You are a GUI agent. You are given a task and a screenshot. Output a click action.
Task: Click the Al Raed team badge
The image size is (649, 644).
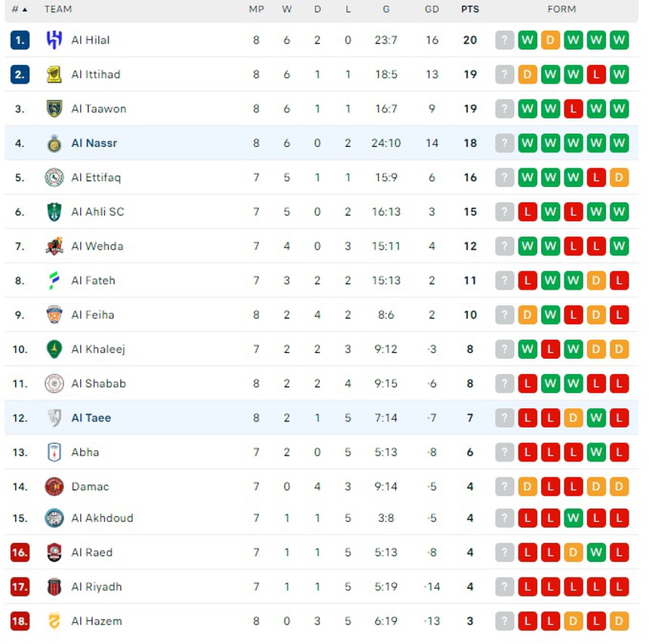point(54,553)
